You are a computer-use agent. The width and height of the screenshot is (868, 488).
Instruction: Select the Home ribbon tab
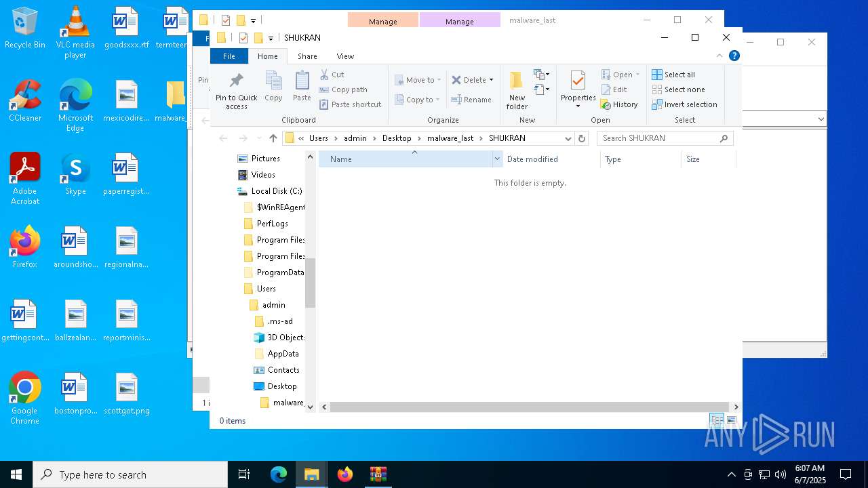(268, 56)
